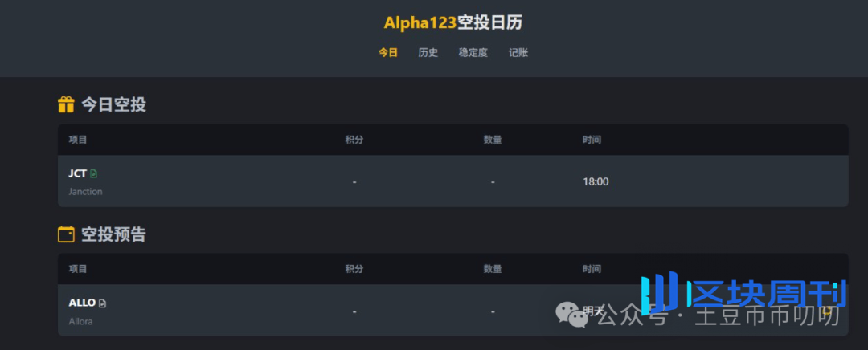Select the ALLO project name
Viewport: 868px width, 350px height.
click(82, 303)
